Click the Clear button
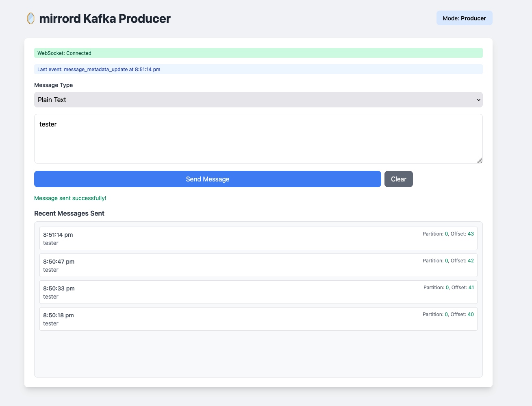Viewport: 532px width, 406px height. [398, 179]
